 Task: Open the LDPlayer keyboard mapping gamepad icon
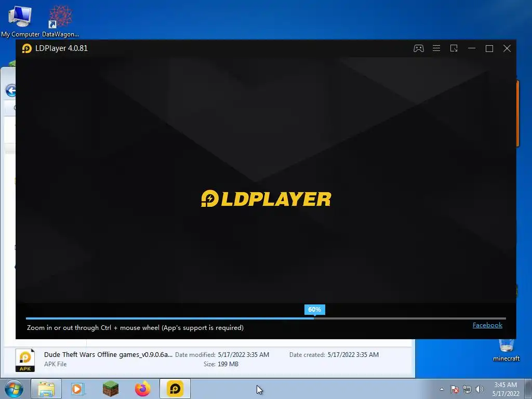[x=418, y=48]
